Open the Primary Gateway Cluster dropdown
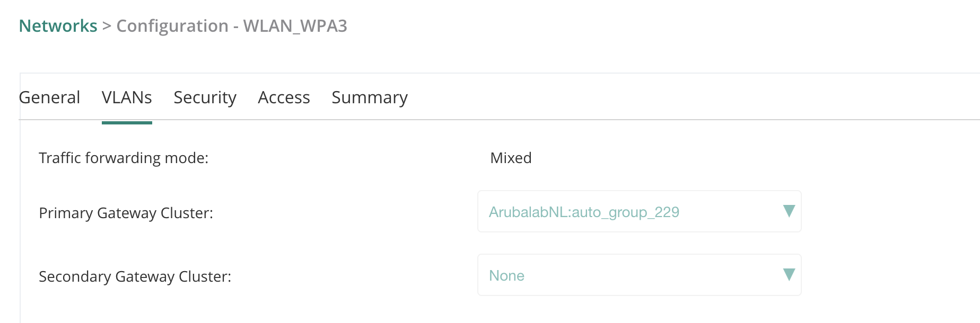980x323 pixels. click(638, 212)
